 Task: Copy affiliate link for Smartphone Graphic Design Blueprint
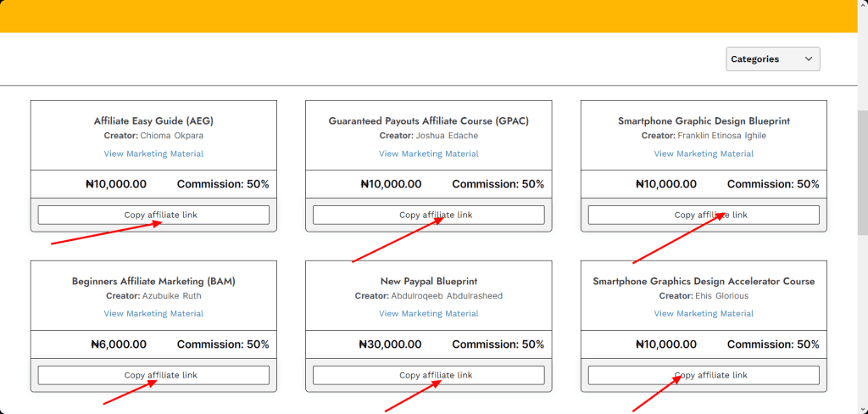pos(704,215)
